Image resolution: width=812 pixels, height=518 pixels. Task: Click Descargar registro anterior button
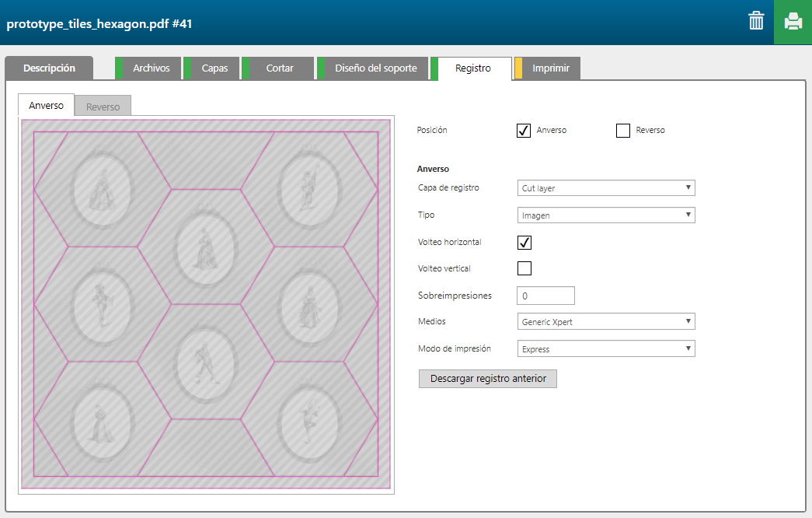pyautogui.click(x=488, y=379)
